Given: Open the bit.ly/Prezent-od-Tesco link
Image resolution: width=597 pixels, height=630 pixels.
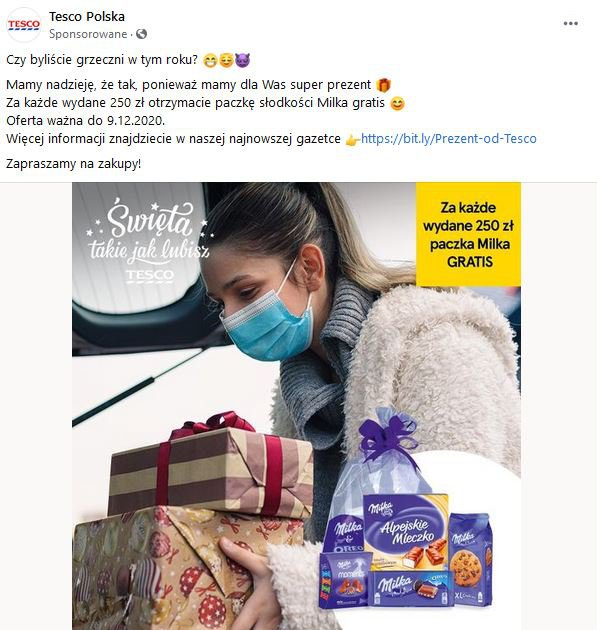Looking at the screenshot, I should coord(449,139).
